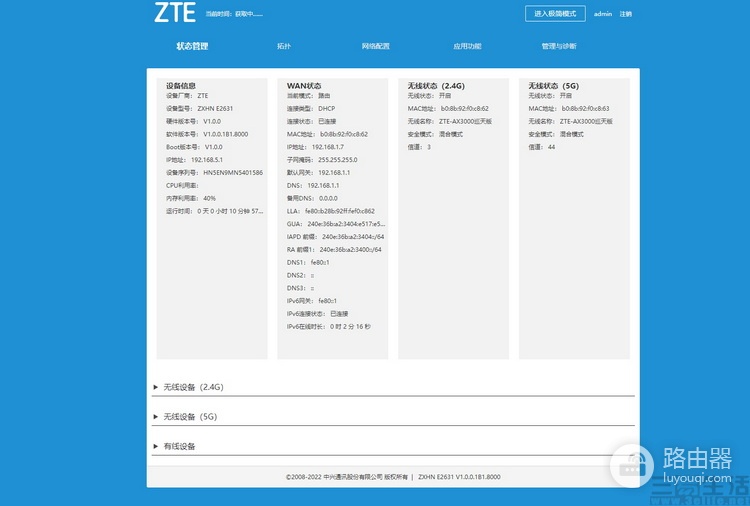Screen dimensions: 750x506
Task: Click the truncated 运行时间 uptime value
Action: 230,211
